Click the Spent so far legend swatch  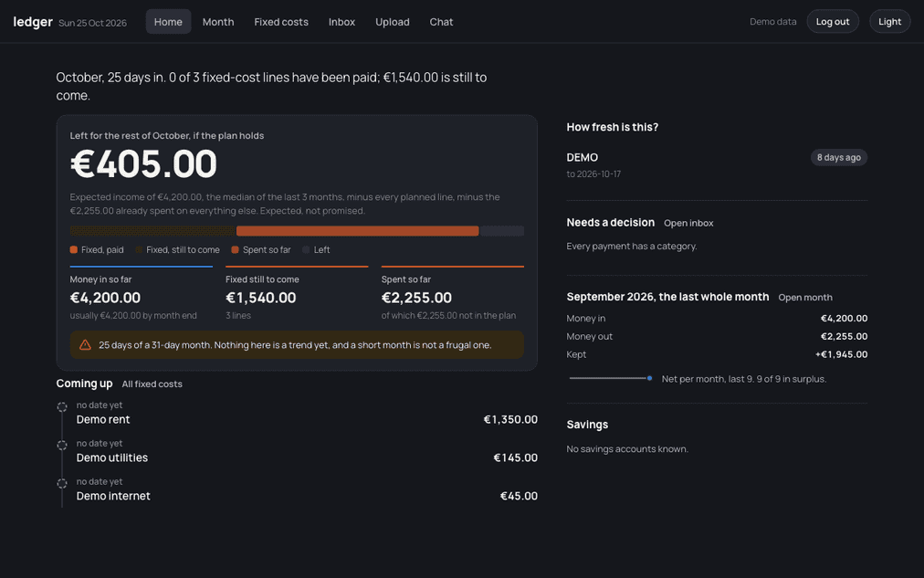click(236, 250)
